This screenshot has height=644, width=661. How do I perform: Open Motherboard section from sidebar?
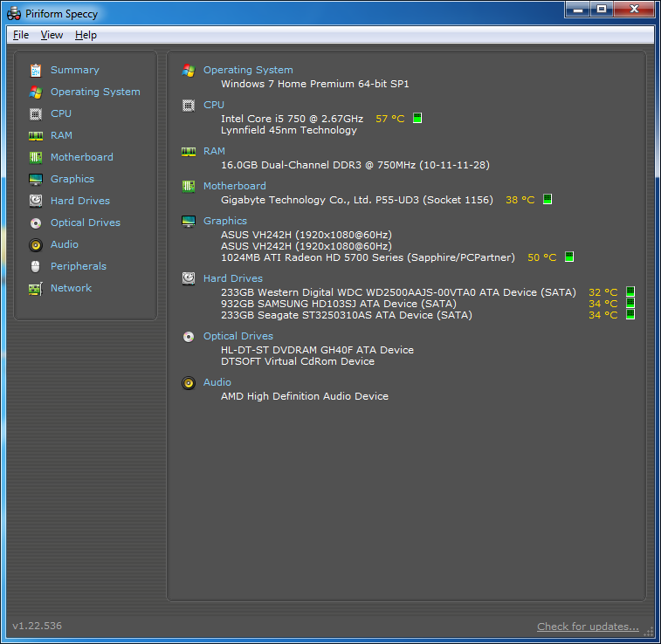coord(82,158)
